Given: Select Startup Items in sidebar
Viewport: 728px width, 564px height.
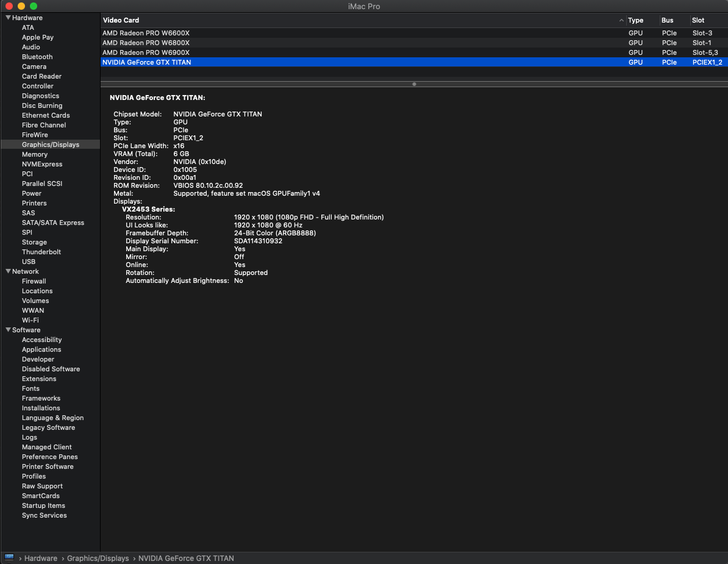Looking at the screenshot, I should (x=43, y=505).
